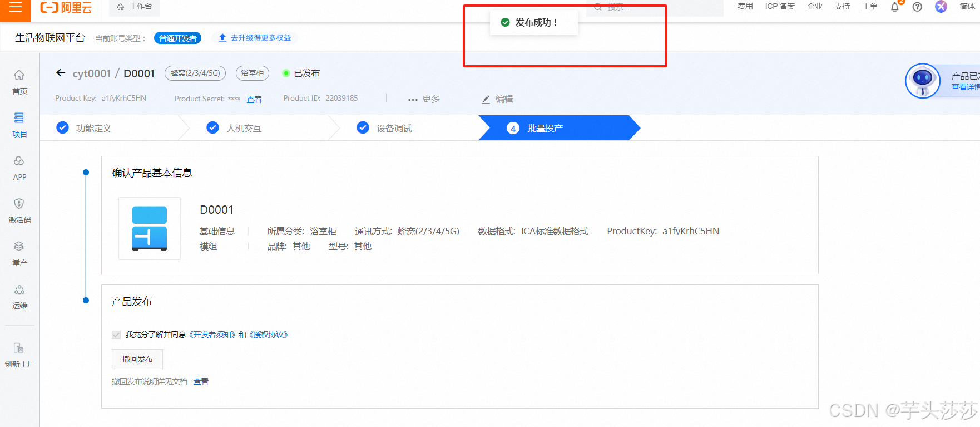This screenshot has height=427, width=980.
Task: Open the 《开发者须知》 link
Action: [x=211, y=335]
